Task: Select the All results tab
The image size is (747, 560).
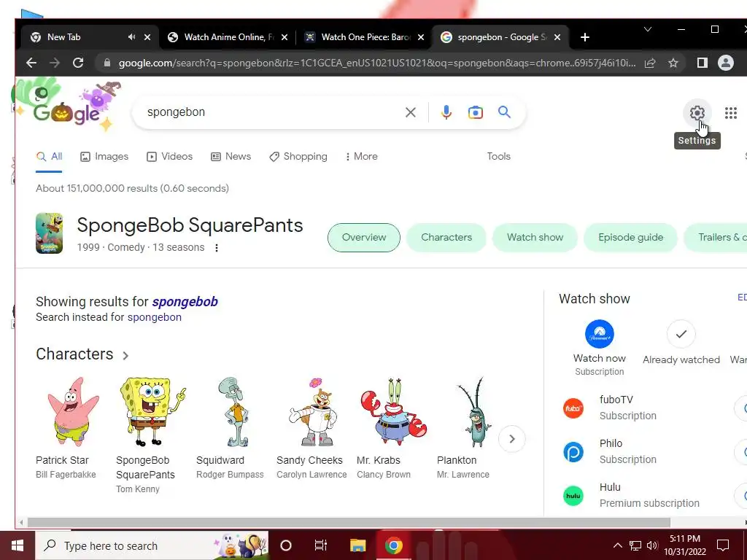Action: tap(49, 156)
